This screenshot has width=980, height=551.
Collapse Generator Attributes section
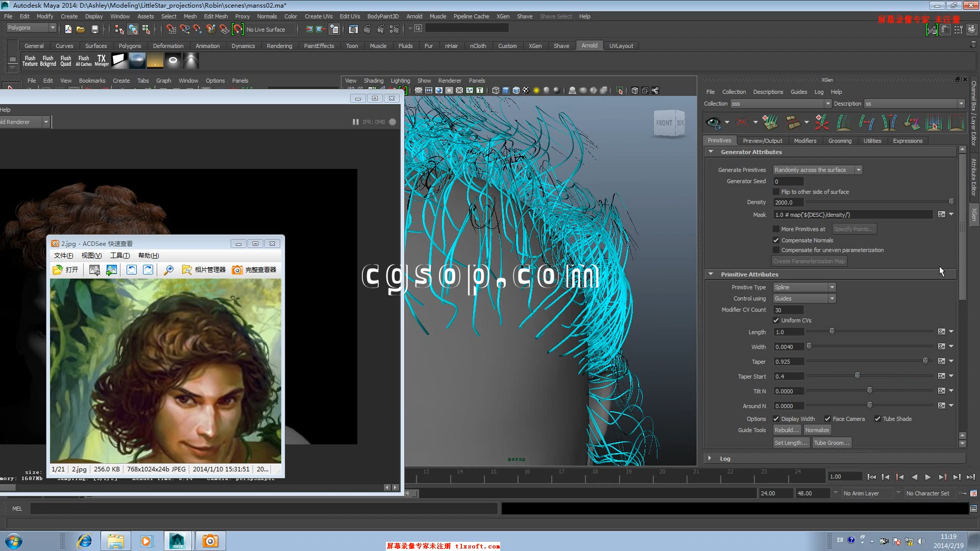pyautogui.click(x=710, y=152)
